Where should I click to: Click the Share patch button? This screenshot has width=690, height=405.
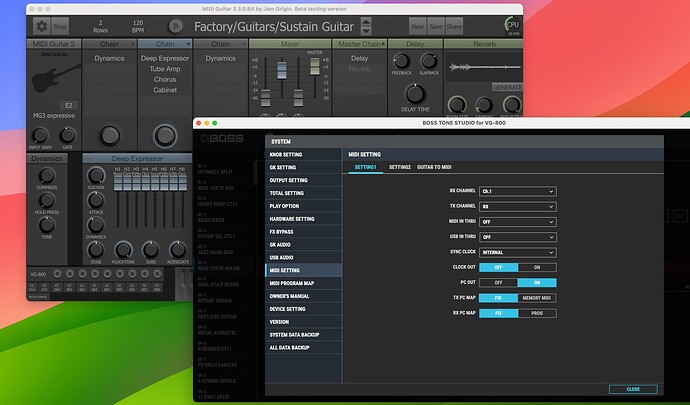click(x=454, y=26)
